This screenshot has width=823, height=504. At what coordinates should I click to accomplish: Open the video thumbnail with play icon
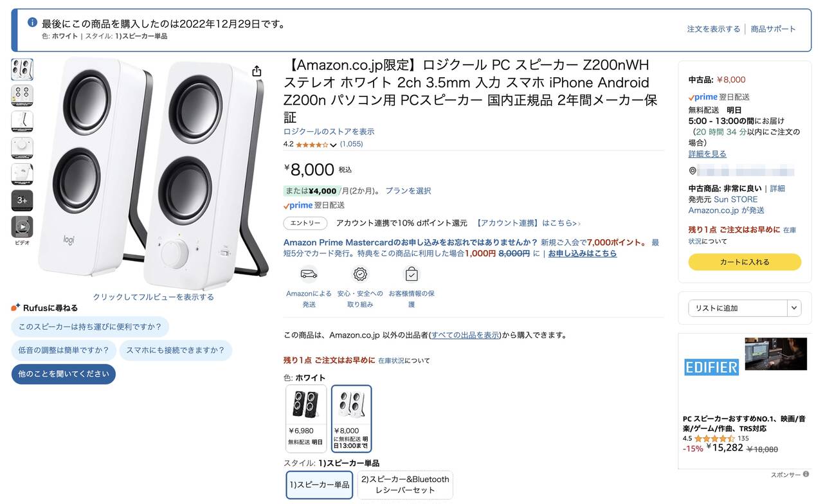[x=22, y=227]
